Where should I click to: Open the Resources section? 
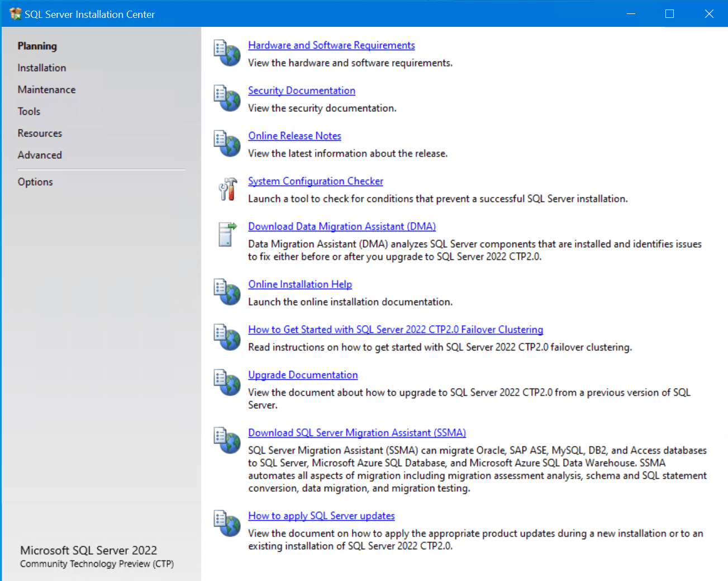pos(40,133)
